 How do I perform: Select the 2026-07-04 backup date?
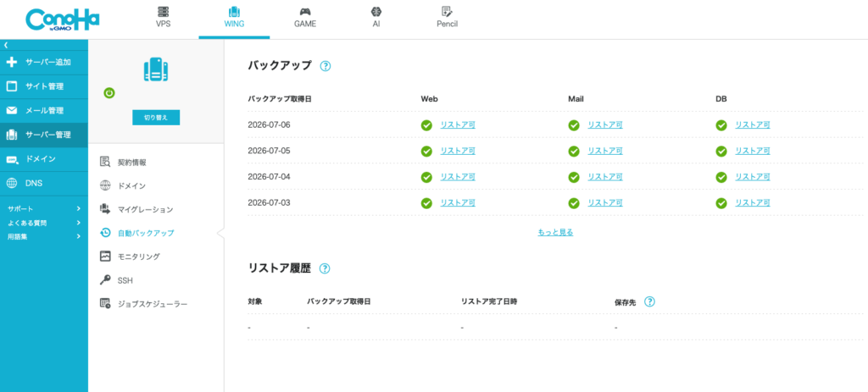pos(269,177)
